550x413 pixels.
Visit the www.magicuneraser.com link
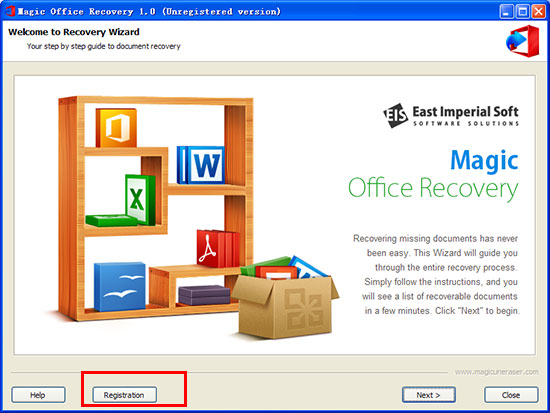pos(496,372)
